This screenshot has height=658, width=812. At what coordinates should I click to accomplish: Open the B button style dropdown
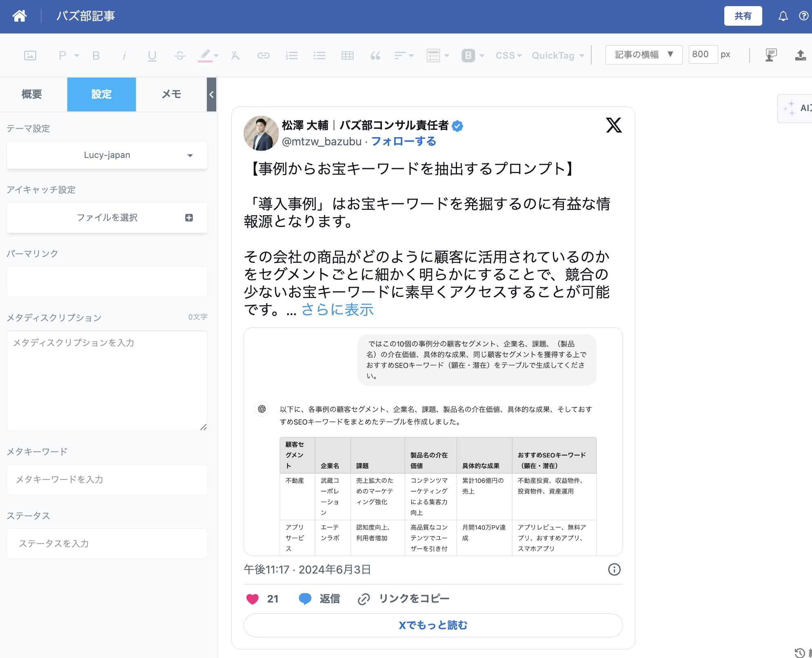point(473,56)
